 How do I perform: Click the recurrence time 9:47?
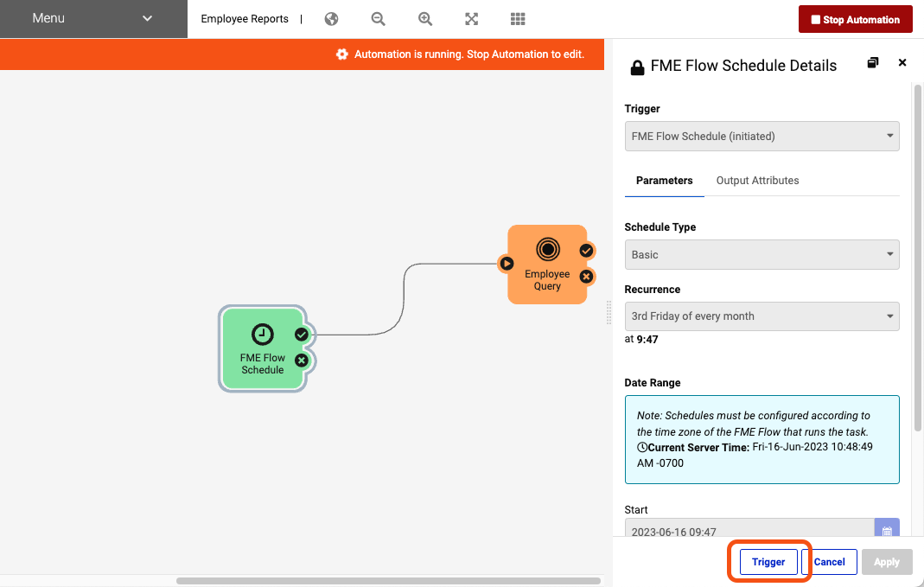coord(647,340)
